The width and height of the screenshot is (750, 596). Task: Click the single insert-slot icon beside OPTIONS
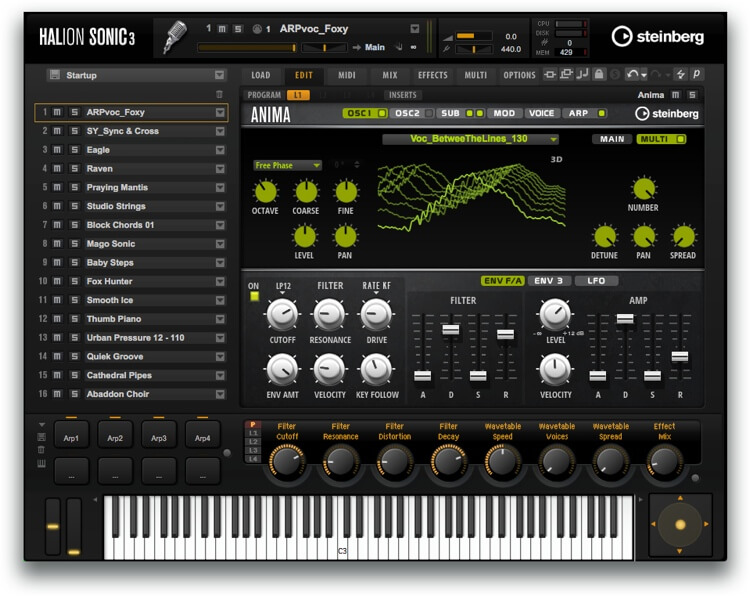coord(550,74)
